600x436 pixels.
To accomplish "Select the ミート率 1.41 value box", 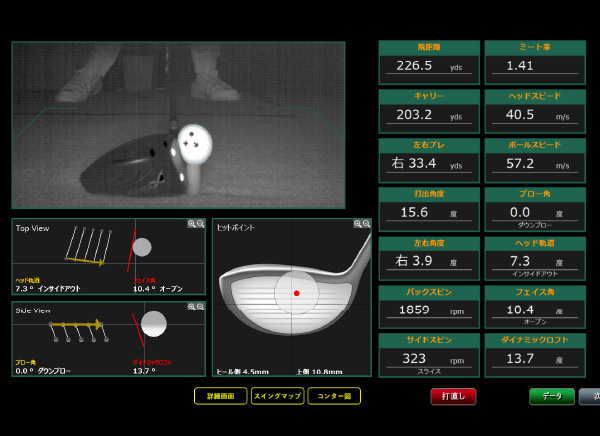I will pyautogui.click(x=534, y=69).
